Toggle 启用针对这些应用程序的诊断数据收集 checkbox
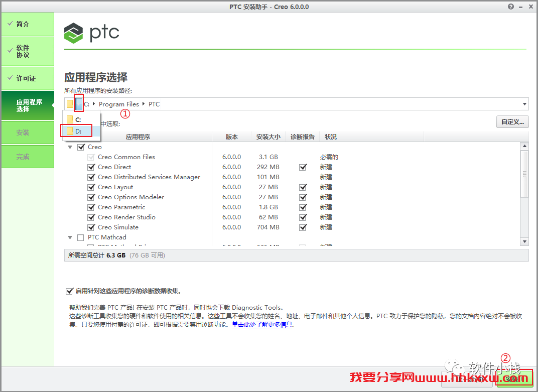The image size is (538, 392). [x=69, y=291]
